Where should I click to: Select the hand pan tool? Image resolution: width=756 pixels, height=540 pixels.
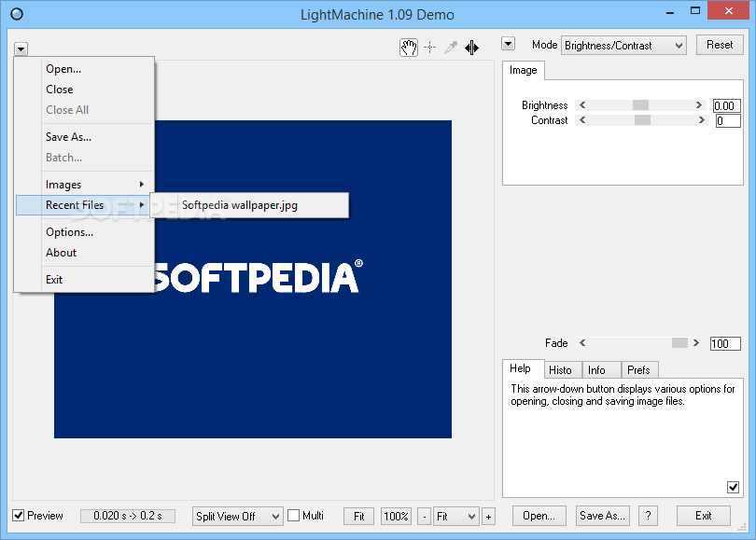[409, 48]
